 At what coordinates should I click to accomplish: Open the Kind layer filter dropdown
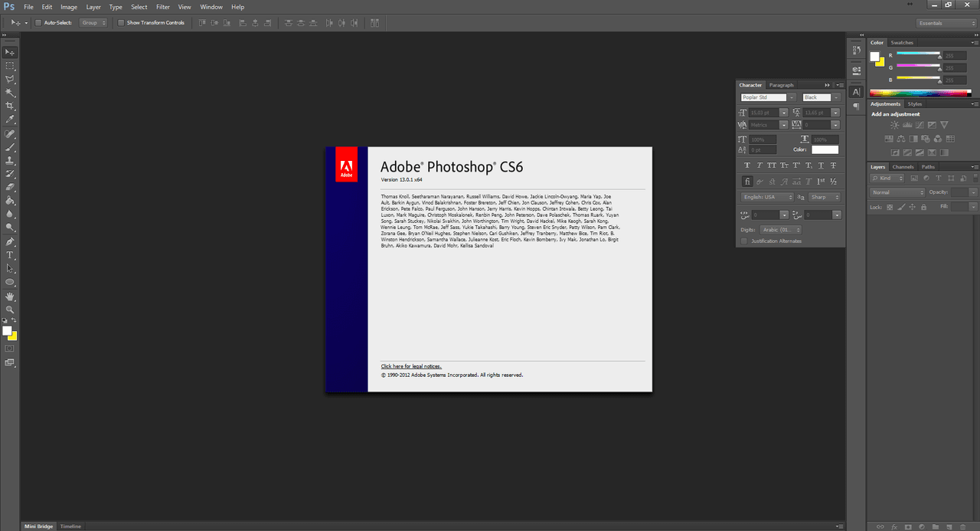pyautogui.click(x=887, y=179)
